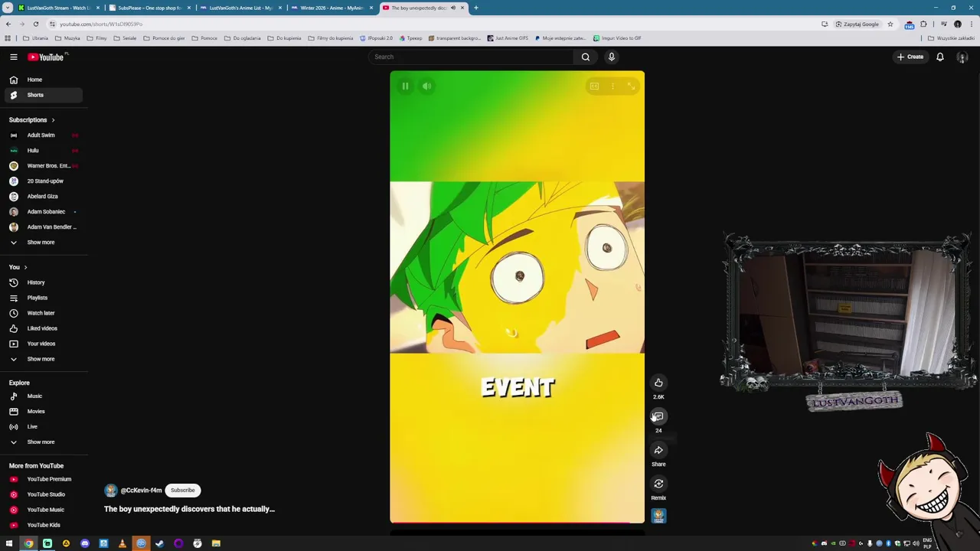
Task: Open Chrome in the taskbar
Action: [28, 543]
